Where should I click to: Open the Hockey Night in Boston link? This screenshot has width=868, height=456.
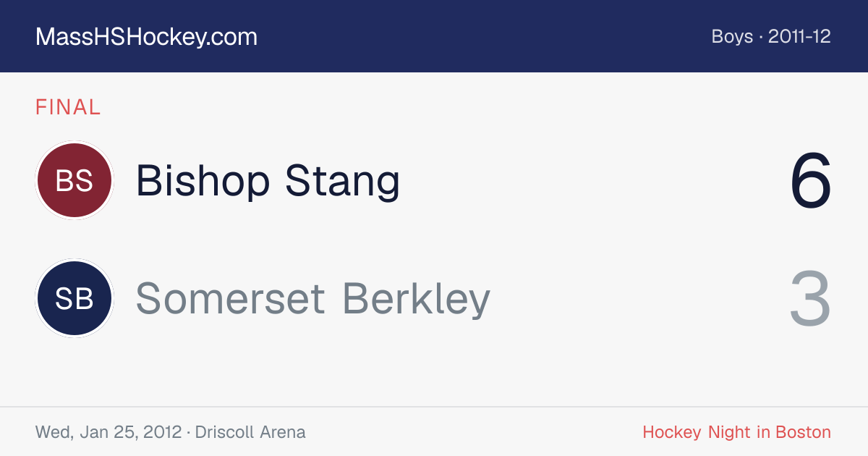(736, 432)
